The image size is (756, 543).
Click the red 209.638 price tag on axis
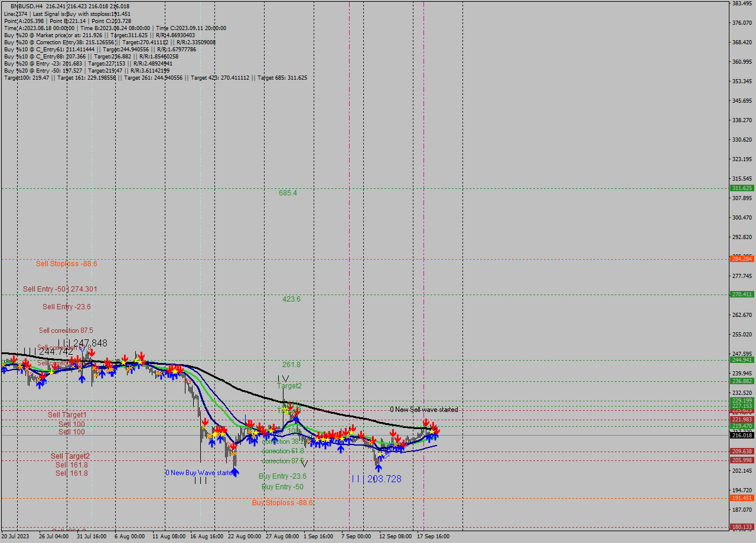(x=742, y=451)
